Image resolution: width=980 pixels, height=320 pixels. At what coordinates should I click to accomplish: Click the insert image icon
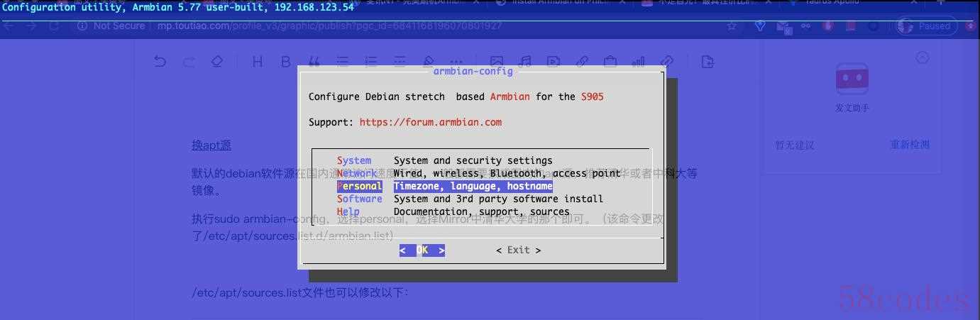pos(497,62)
